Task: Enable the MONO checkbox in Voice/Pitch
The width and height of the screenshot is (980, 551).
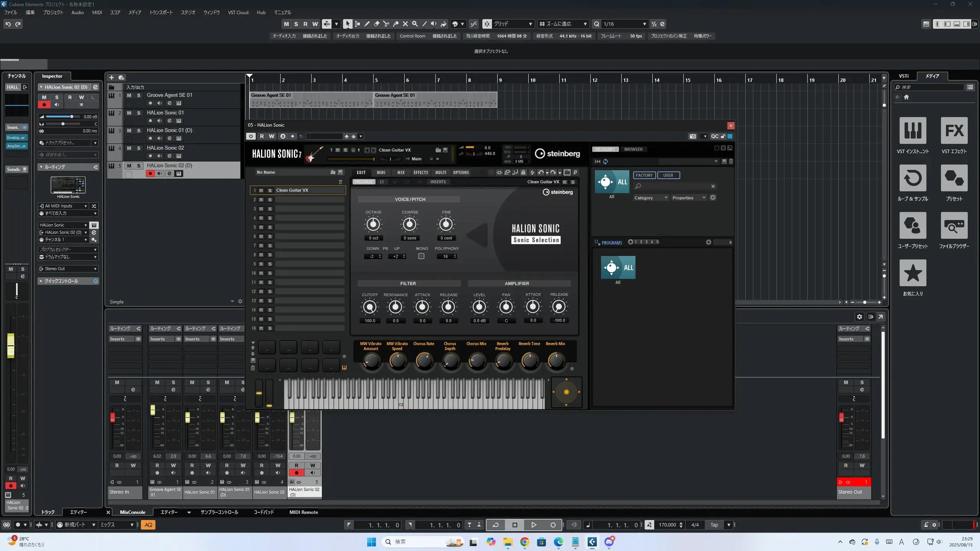Action: click(421, 256)
